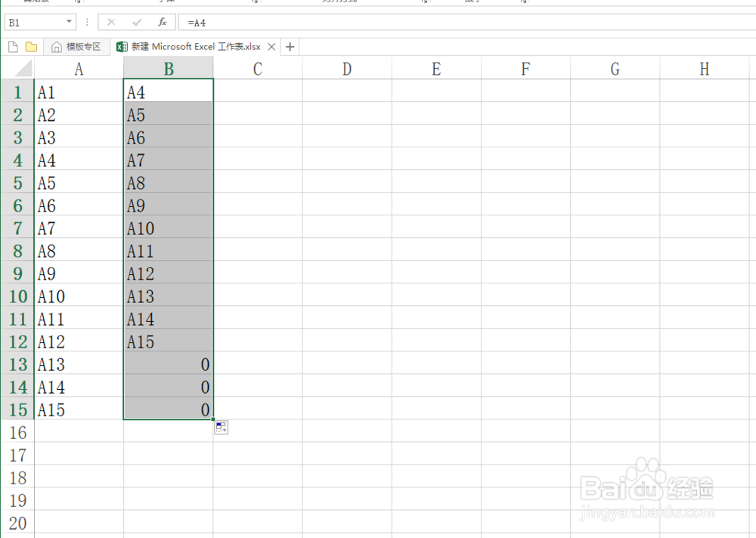This screenshot has width=756, height=538.
Task: Click the home icon on 模板专区 tab
Action: [x=57, y=47]
